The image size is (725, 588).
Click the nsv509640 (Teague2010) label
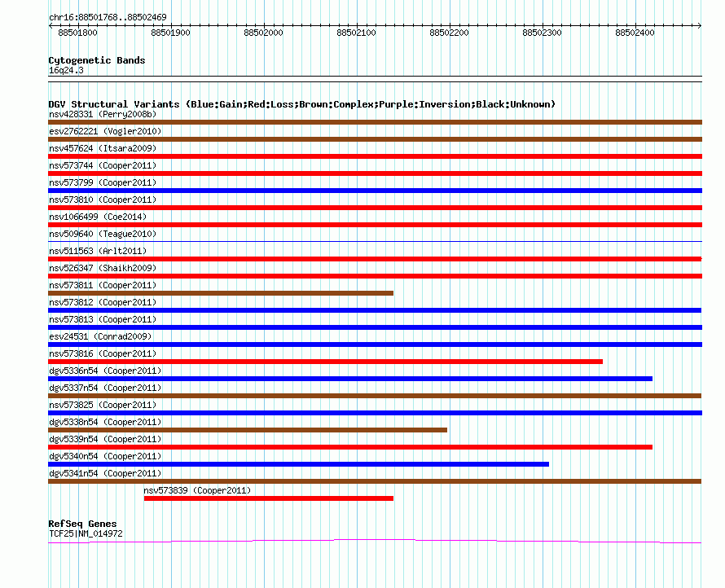pyautogui.click(x=103, y=234)
